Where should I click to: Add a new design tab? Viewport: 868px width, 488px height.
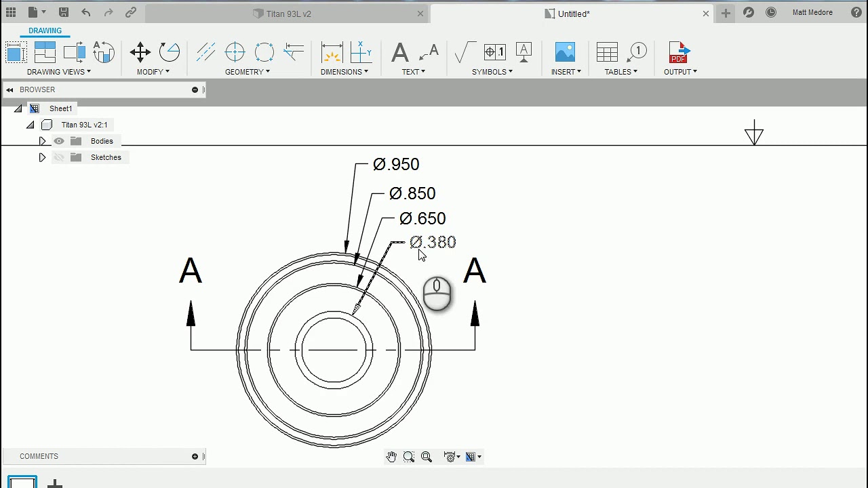726,13
